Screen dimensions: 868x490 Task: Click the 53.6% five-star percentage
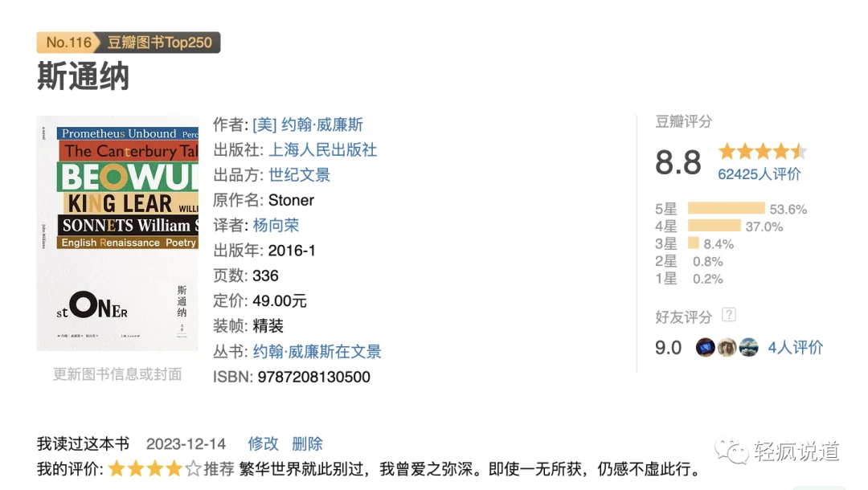pos(788,210)
